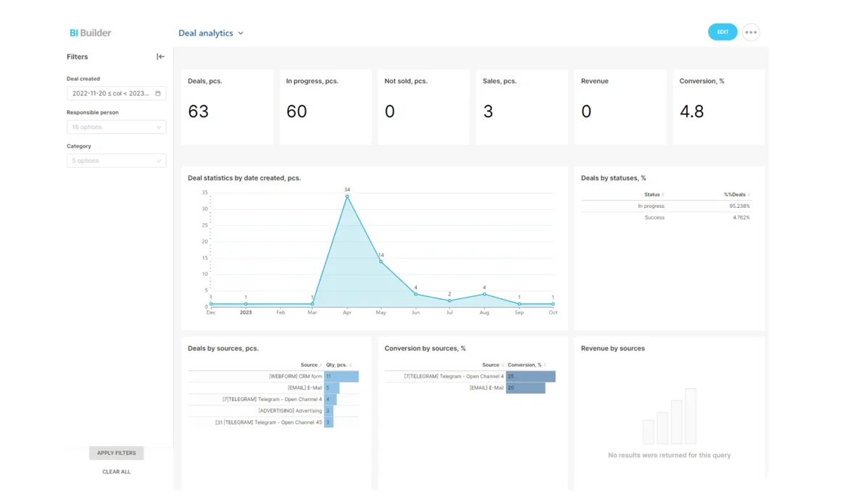This screenshot has height=504, width=845.
Task: Click Source sort icon in Deals by sources
Action: tap(321, 365)
